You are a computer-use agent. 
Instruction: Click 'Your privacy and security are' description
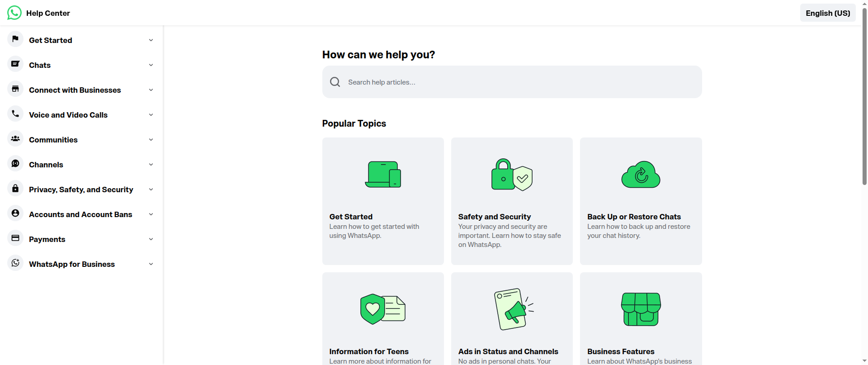pyautogui.click(x=503, y=227)
